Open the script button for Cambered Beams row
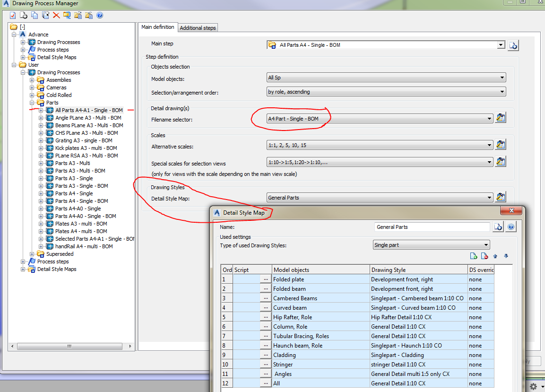 point(265,298)
